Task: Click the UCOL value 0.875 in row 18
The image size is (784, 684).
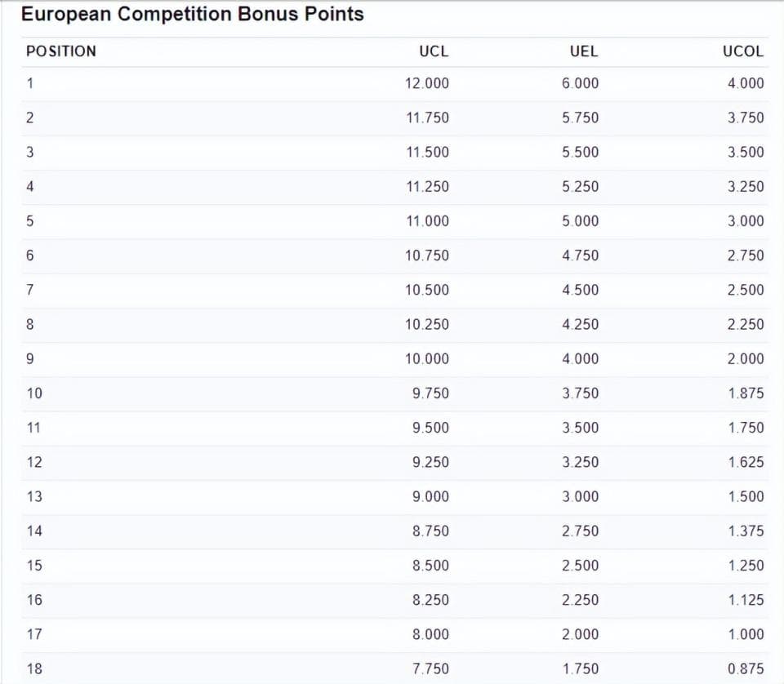Action: (746, 669)
